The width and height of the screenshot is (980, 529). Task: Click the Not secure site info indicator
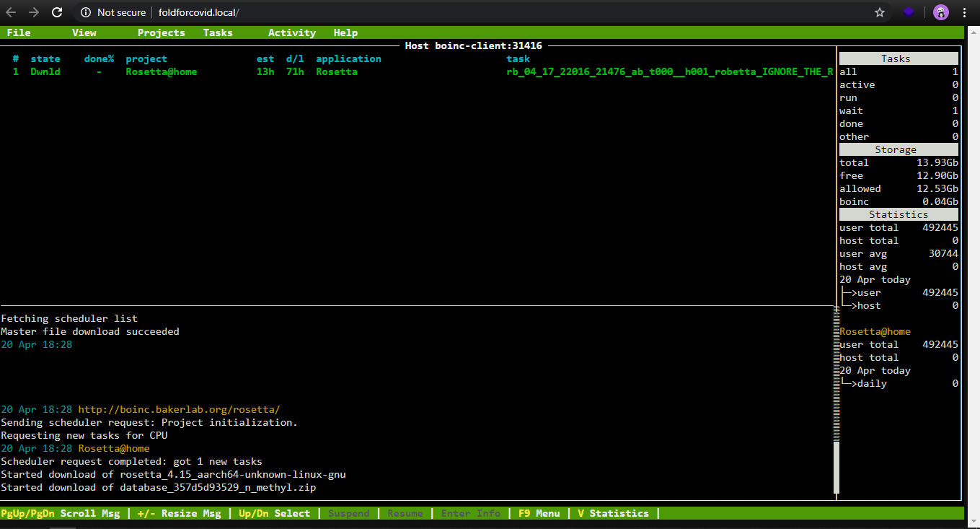(112, 12)
